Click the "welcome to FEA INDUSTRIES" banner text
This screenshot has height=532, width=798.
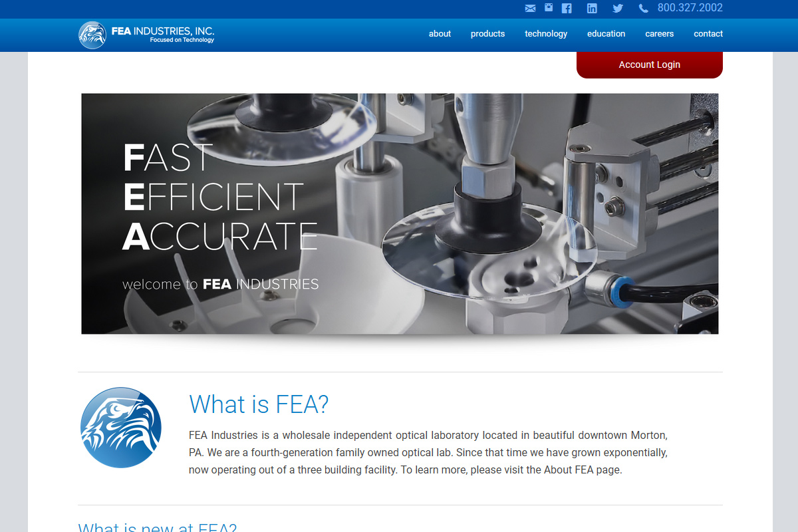coord(221,285)
